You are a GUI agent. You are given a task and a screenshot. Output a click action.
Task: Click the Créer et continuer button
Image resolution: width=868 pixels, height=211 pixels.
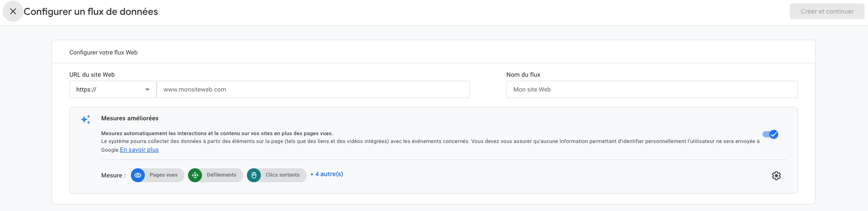(x=827, y=11)
